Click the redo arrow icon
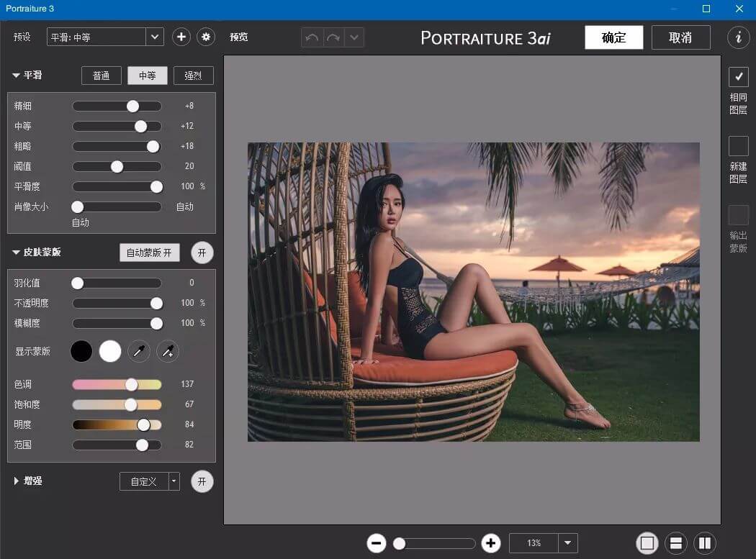 [x=333, y=37]
